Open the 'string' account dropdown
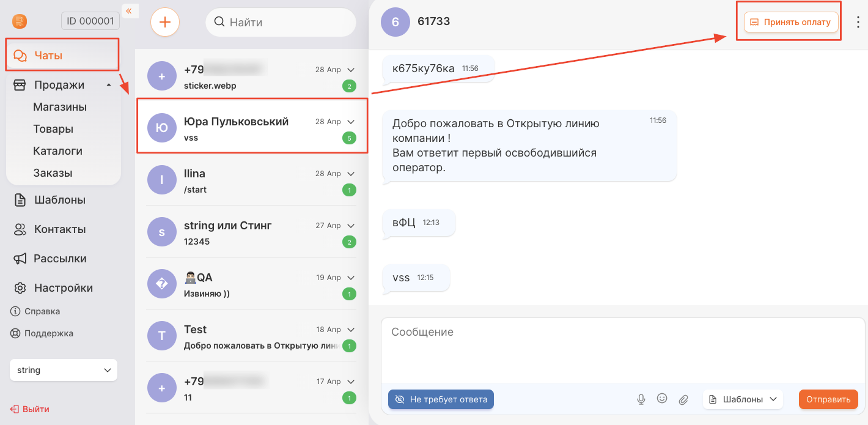Screen dimensions: 868x425 (64, 370)
